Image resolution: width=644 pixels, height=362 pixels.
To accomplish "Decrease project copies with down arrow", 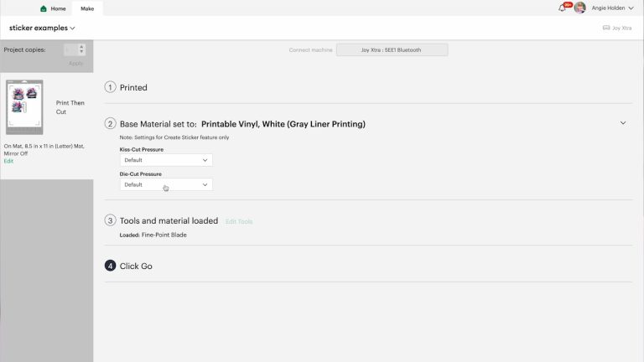I will [x=81, y=53].
